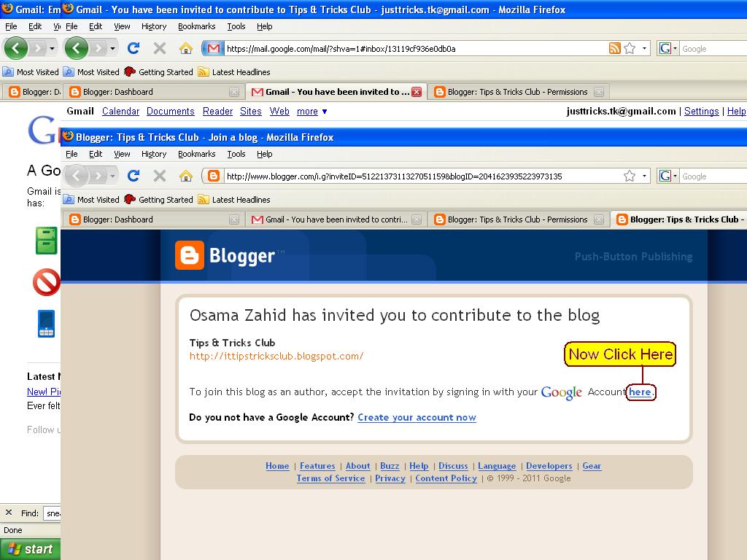Click the Windows start button
Viewport: 747px width, 560px height.
(x=30, y=549)
